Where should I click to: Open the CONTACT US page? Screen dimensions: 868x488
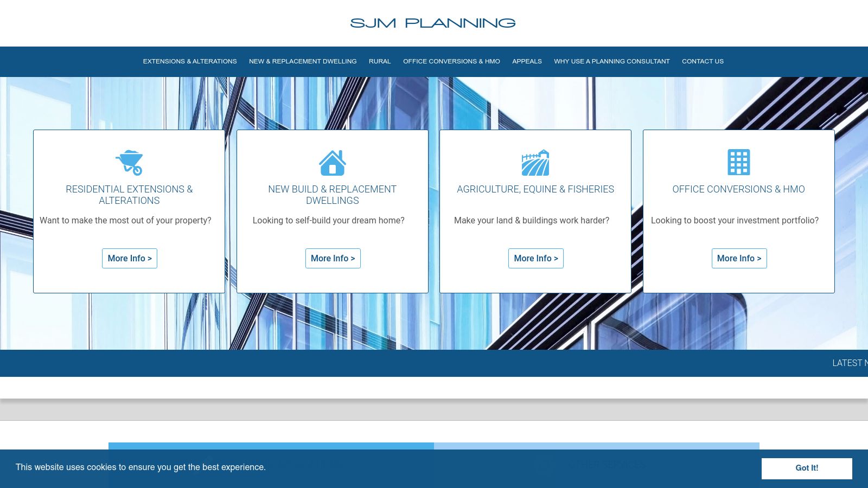click(x=703, y=61)
